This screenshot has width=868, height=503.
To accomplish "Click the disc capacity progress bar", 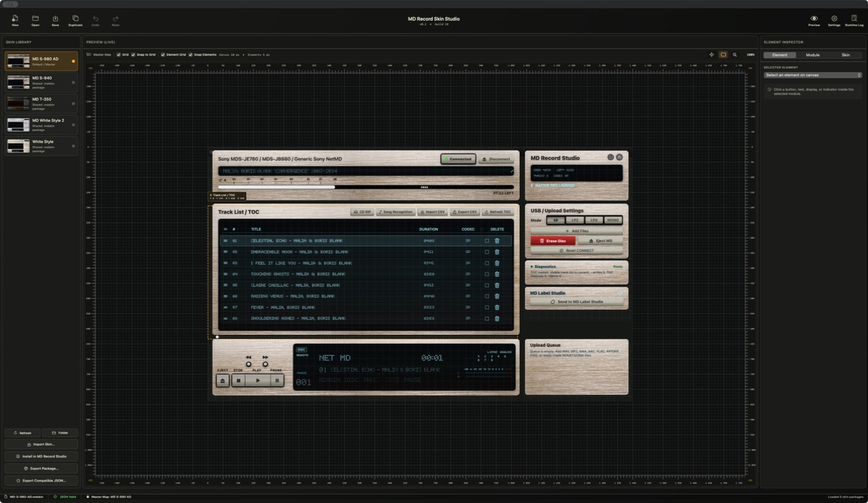I will click(366, 187).
